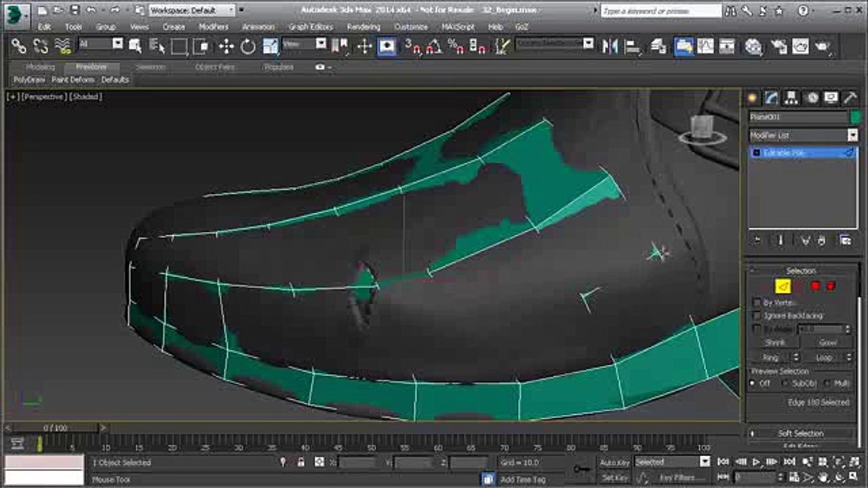Toggle Percent Snap icon

(x=456, y=46)
